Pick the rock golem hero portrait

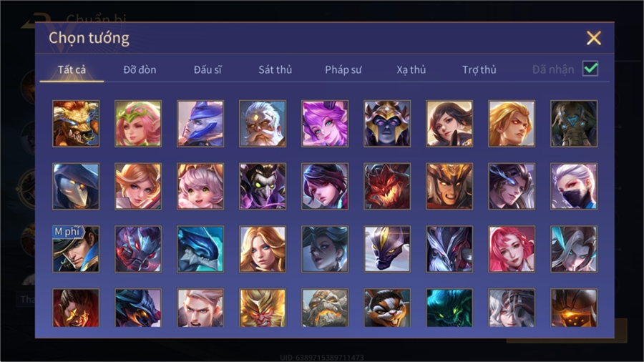325,308
